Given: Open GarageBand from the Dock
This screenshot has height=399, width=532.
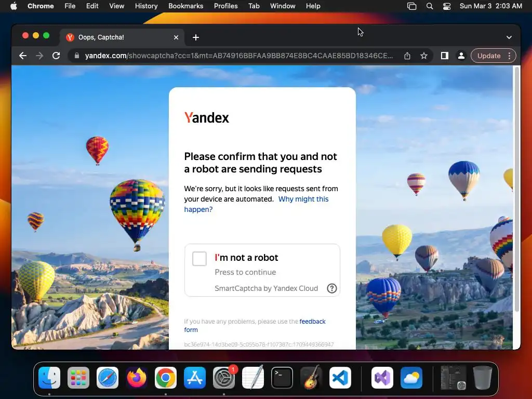Looking at the screenshot, I should coord(311,378).
